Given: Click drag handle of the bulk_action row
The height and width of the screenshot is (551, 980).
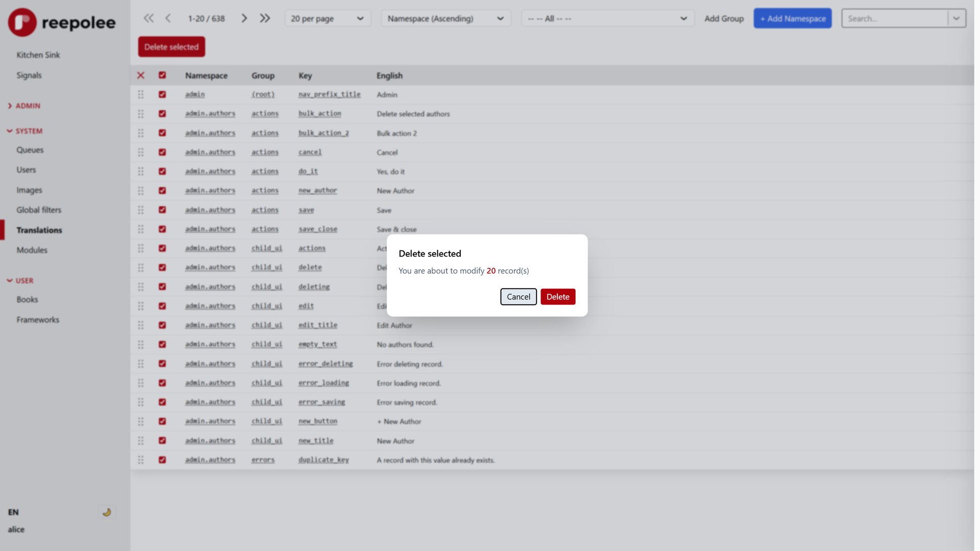Looking at the screenshot, I should click(x=141, y=114).
